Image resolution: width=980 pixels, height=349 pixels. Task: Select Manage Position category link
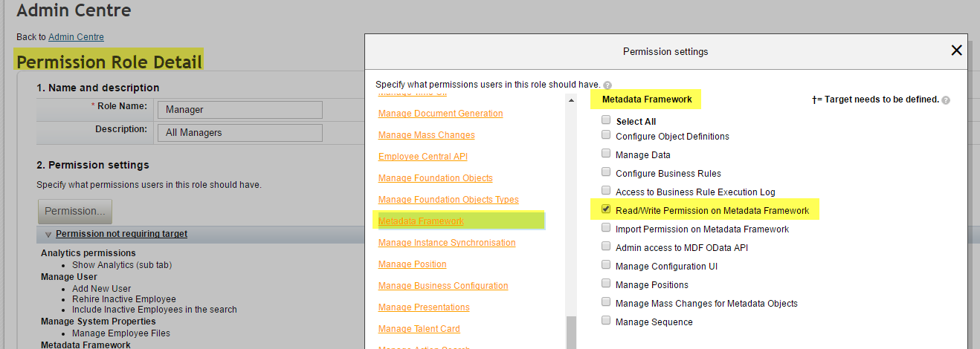pos(412,264)
